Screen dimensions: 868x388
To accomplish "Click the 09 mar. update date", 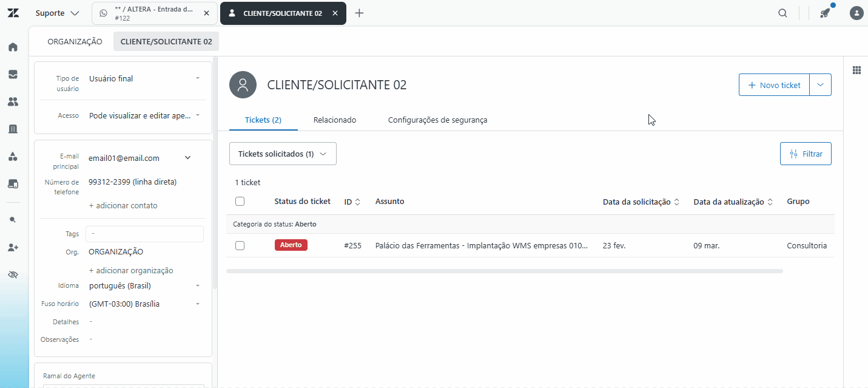I will point(705,245).
